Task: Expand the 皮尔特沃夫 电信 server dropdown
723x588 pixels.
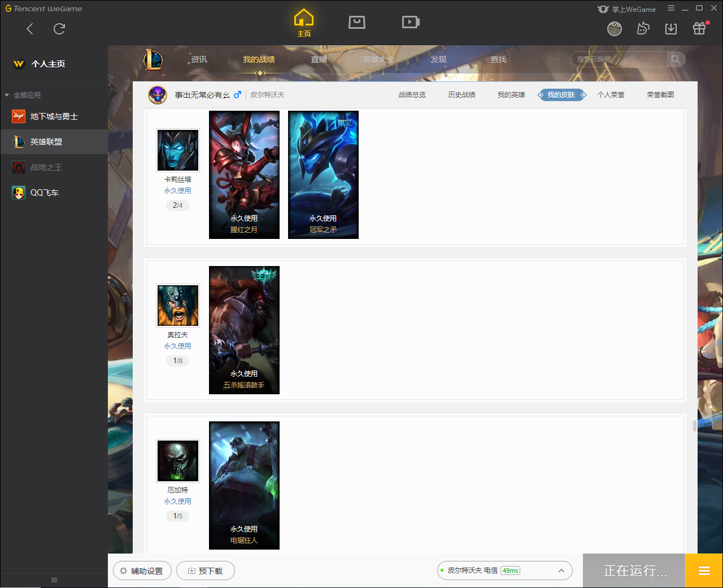Action: [x=505, y=570]
